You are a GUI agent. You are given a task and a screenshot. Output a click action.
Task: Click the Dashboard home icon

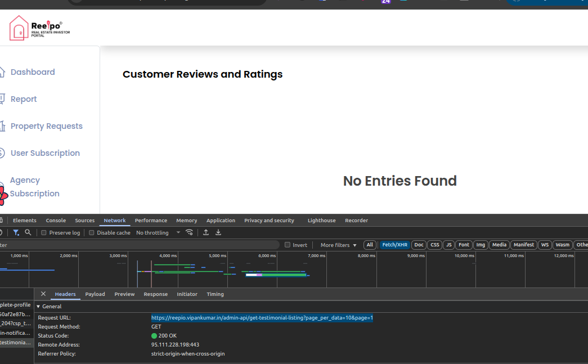(x=2, y=72)
